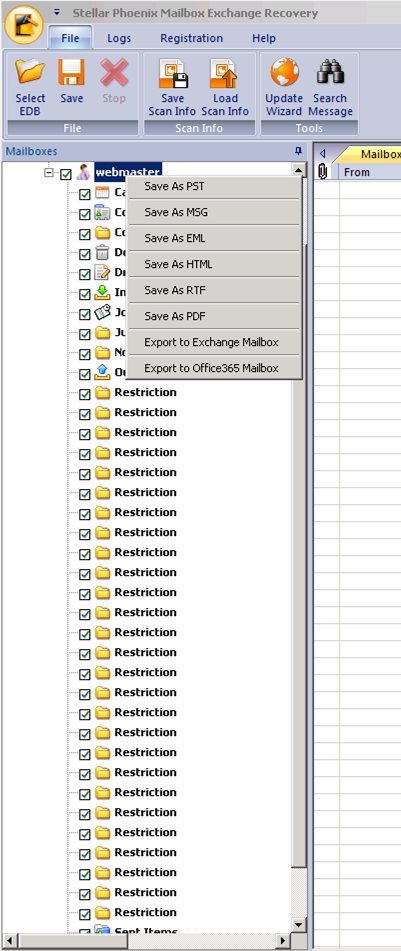This screenshot has height=951, width=401.
Task: Select the webmaster mailbox name
Action: tap(127, 173)
